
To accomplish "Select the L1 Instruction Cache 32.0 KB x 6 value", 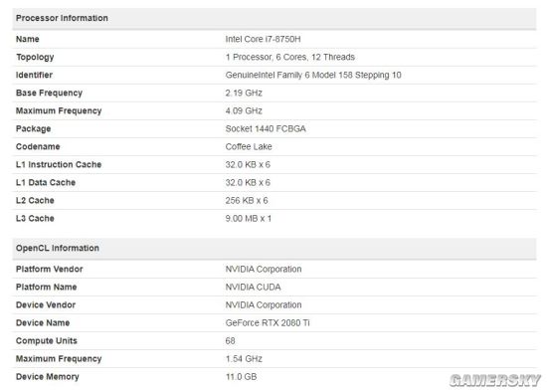I will click(x=248, y=165).
